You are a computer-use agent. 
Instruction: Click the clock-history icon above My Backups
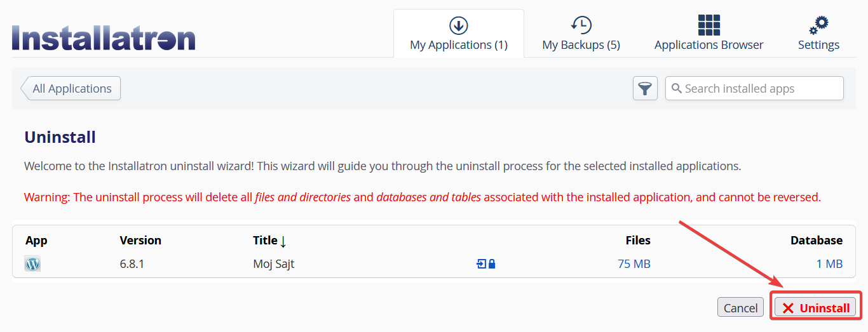click(x=581, y=25)
